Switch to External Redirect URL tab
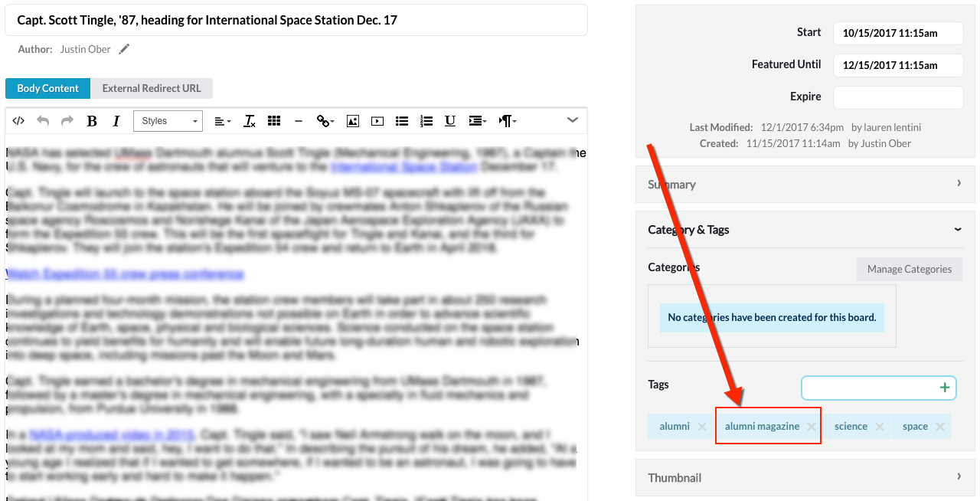Viewport: 980px width, 501px height. pos(152,88)
